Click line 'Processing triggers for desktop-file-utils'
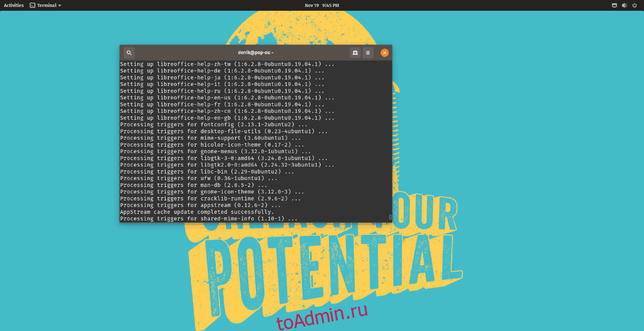 pyautogui.click(x=224, y=131)
